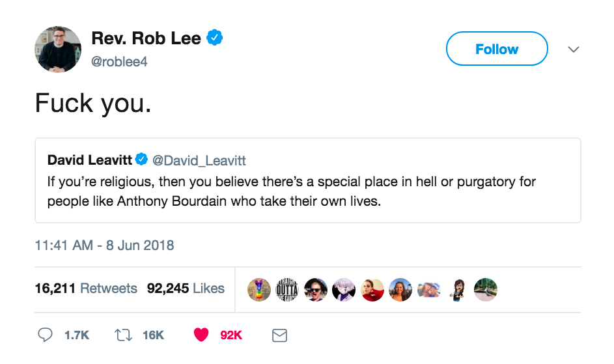Click the anime character liker avatar
The width and height of the screenshot is (614, 364).
(344, 289)
